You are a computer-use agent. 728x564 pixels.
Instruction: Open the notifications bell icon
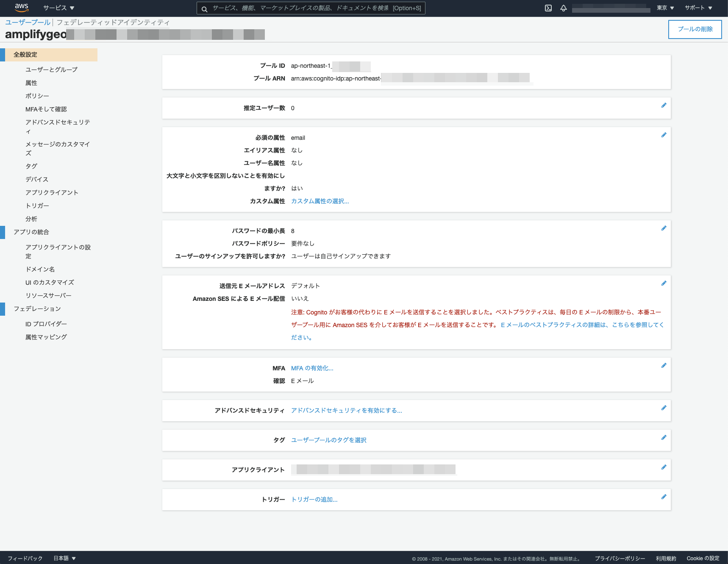pyautogui.click(x=564, y=8)
